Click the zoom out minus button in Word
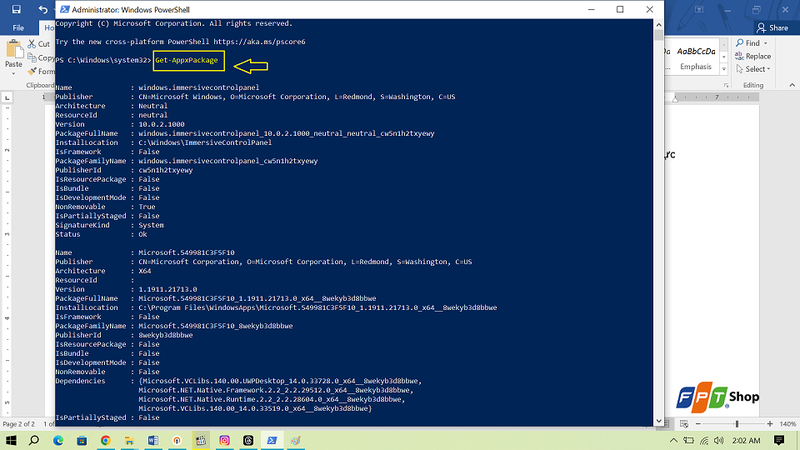Image resolution: width=800 pixels, height=450 pixels. tap(698, 424)
